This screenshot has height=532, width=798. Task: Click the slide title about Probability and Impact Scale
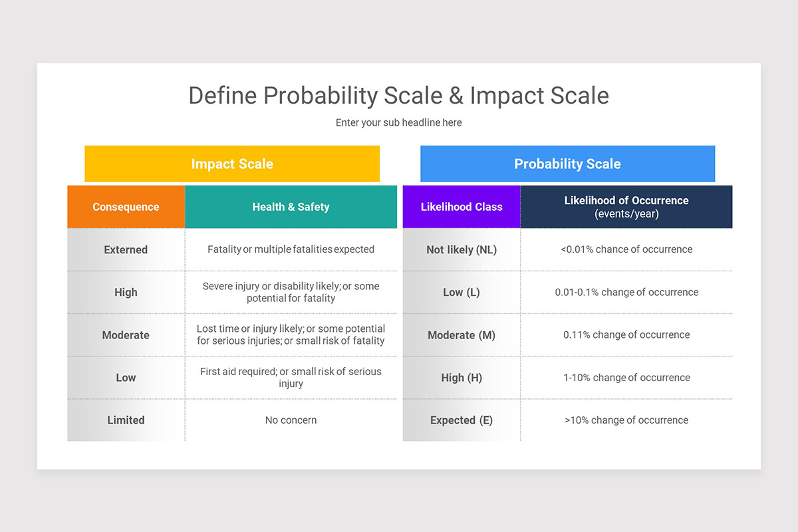398,96
